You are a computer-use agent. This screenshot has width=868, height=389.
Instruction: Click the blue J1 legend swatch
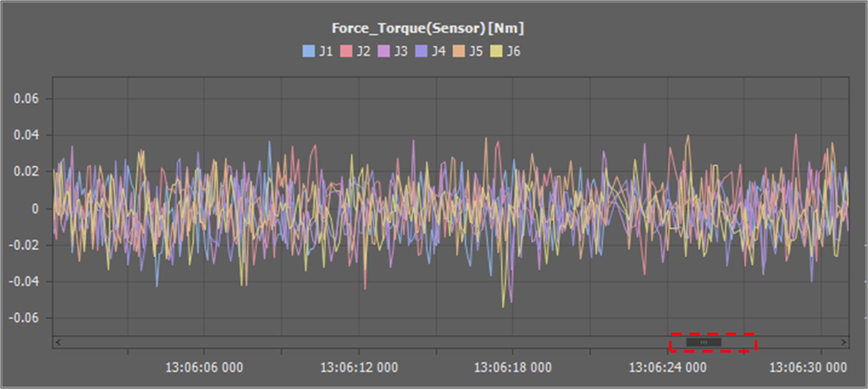tap(309, 52)
